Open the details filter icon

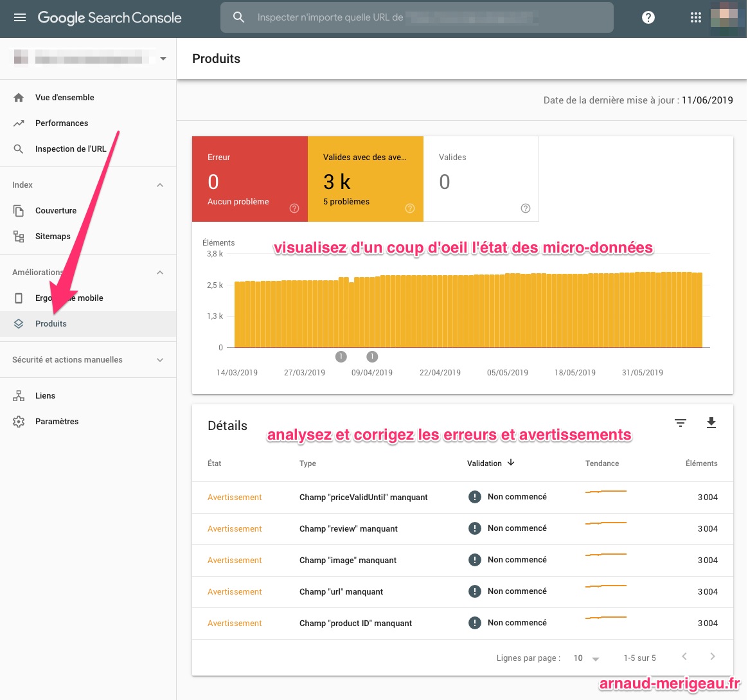coord(681,423)
